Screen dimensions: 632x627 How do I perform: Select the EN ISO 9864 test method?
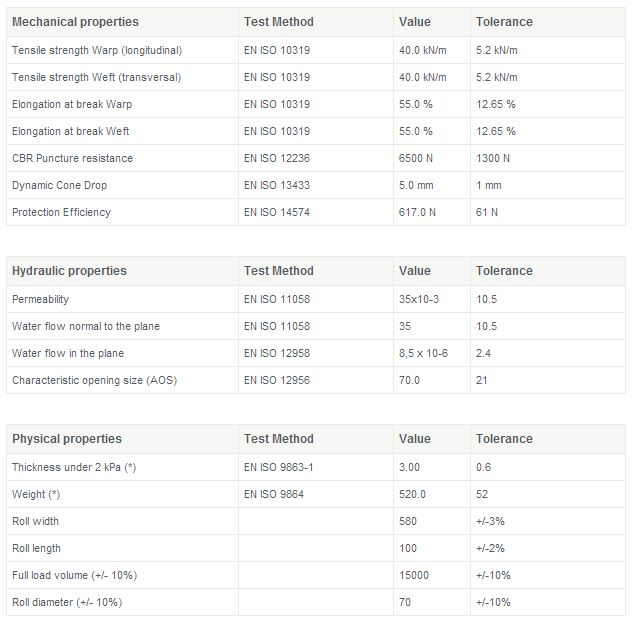pos(274,494)
